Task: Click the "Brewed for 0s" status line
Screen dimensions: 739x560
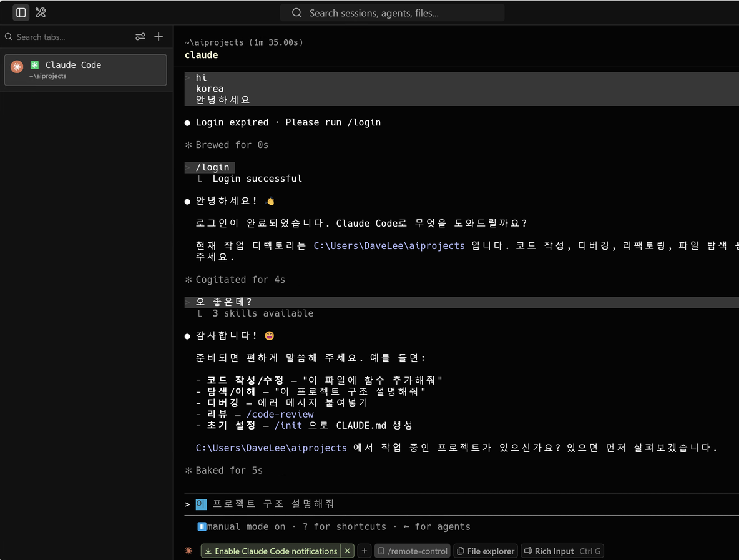Action: coord(232,145)
